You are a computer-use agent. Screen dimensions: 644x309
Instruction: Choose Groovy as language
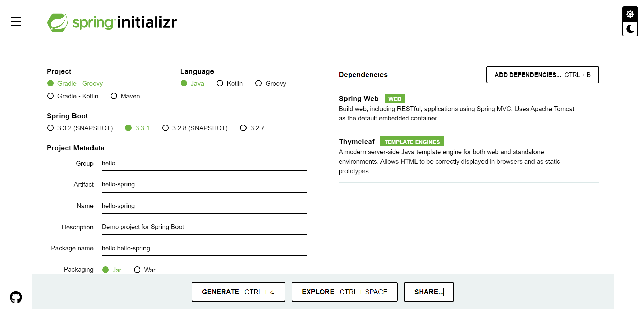[x=271, y=83]
